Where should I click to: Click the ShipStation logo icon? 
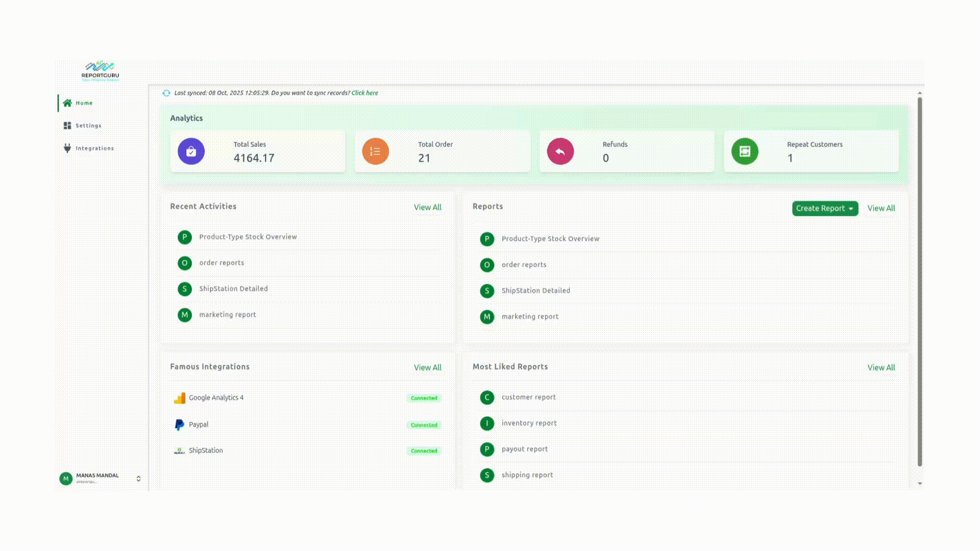click(180, 450)
